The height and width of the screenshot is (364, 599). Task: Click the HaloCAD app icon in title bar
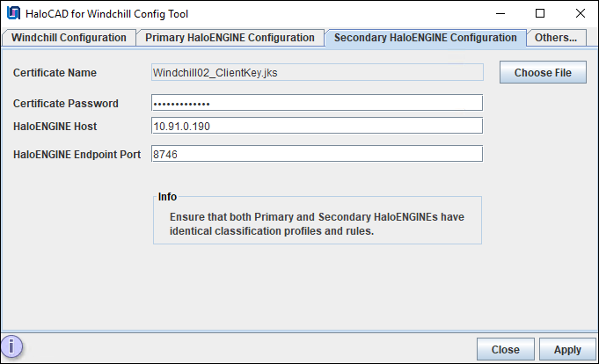point(14,14)
